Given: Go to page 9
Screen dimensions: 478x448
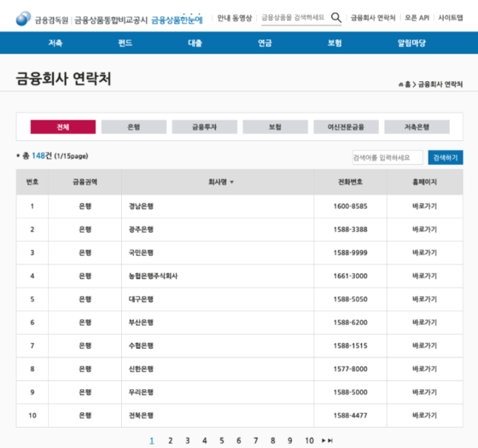Looking at the screenshot, I should (x=290, y=440).
